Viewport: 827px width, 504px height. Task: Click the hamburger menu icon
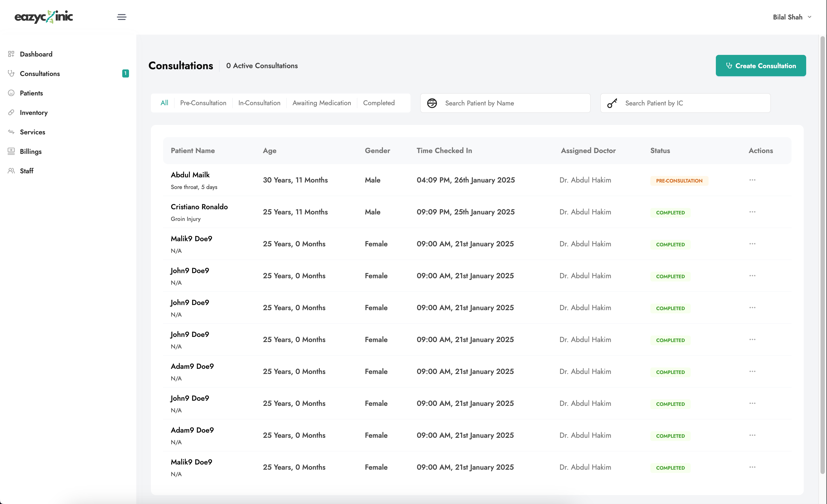[x=121, y=17]
